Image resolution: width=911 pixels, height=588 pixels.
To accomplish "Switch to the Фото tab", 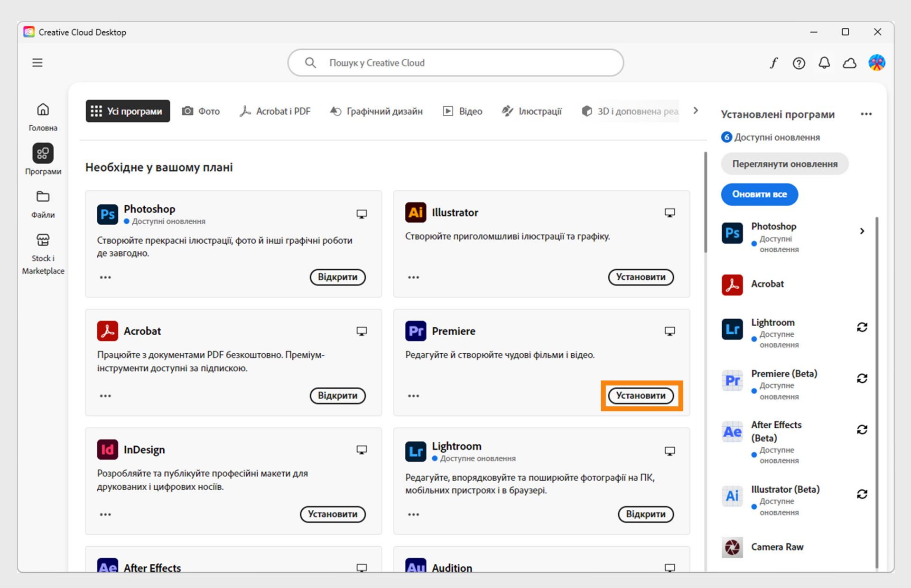I will 201,111.
